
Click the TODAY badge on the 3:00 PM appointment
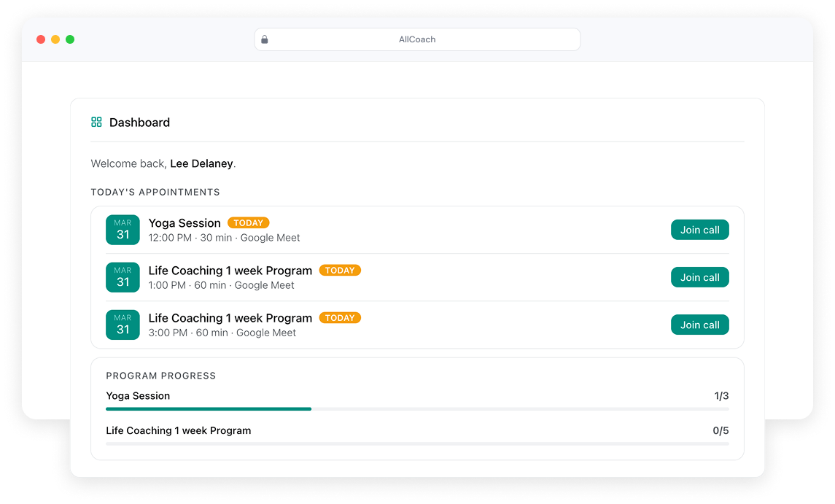tap(340, 318)
